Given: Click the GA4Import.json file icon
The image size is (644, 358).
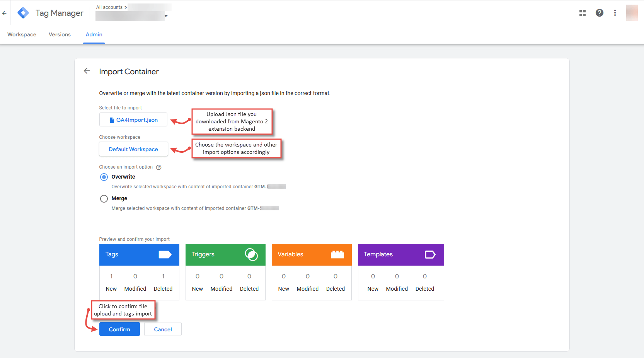Looking at the screenshot, I should (x=112, y=120).
